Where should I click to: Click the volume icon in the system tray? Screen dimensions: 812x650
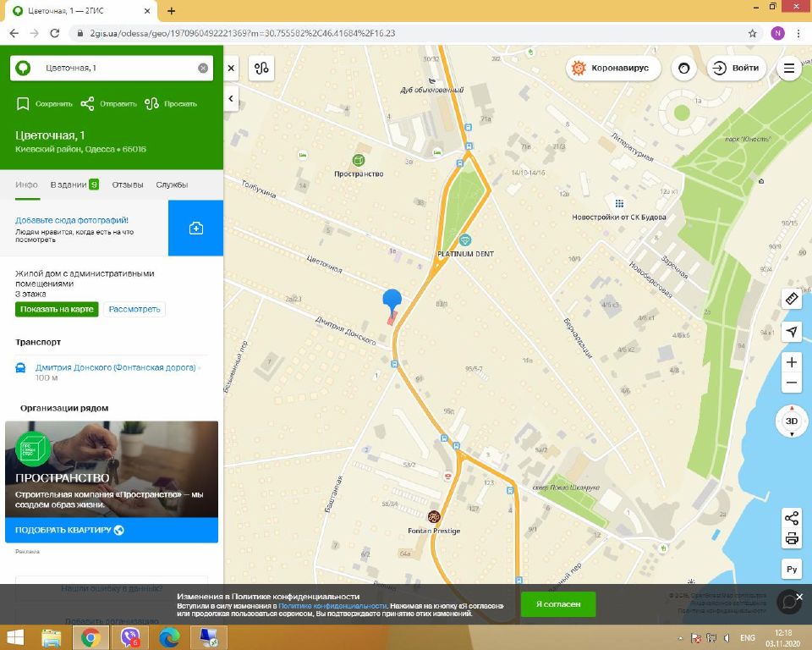click(x=727, y=638)
